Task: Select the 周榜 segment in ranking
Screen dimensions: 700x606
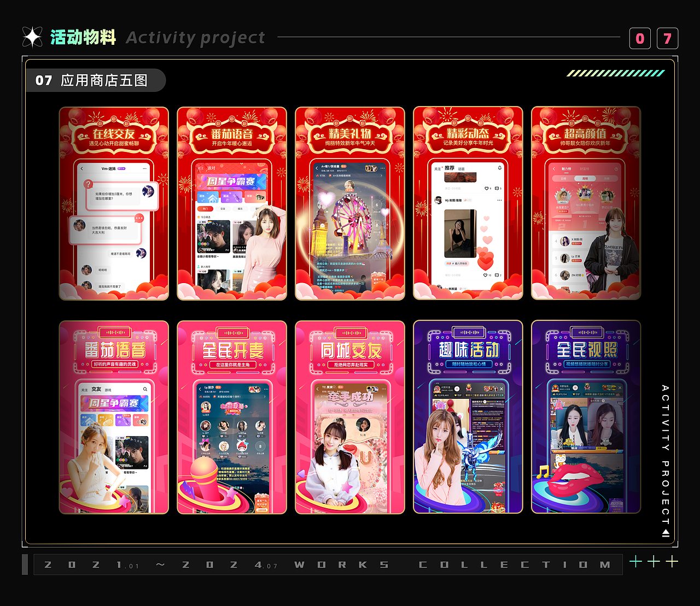Action: click(x=585, y=178)
